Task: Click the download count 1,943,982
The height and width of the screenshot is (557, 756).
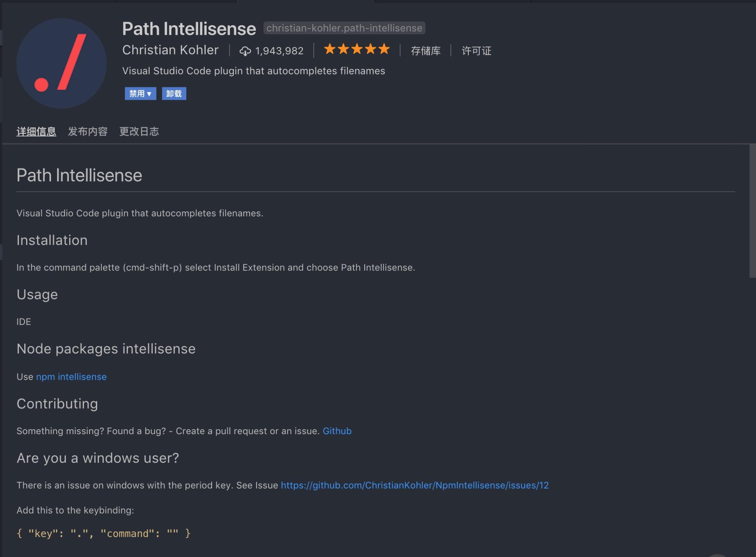Action: 279,51
